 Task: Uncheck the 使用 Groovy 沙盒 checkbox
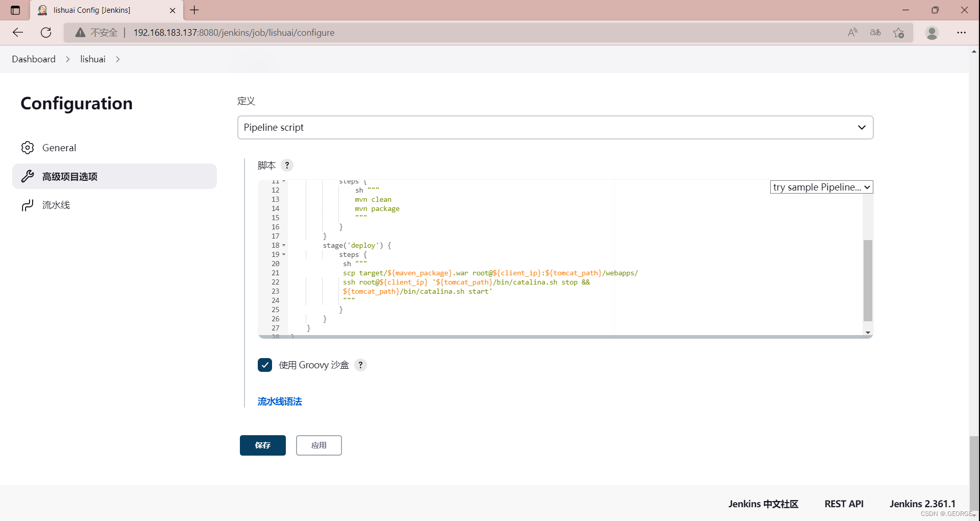265,365
